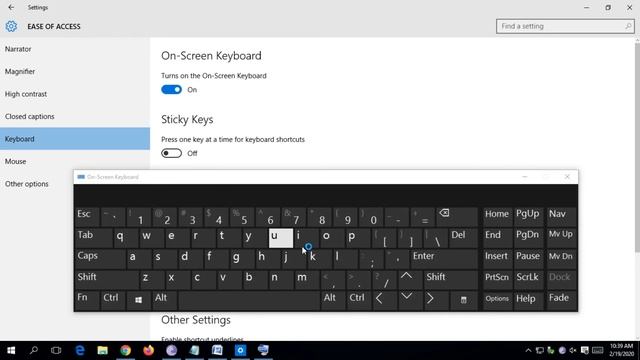640x360 pixels.
Task: Open High contrast settings
Action: point(75,94)
